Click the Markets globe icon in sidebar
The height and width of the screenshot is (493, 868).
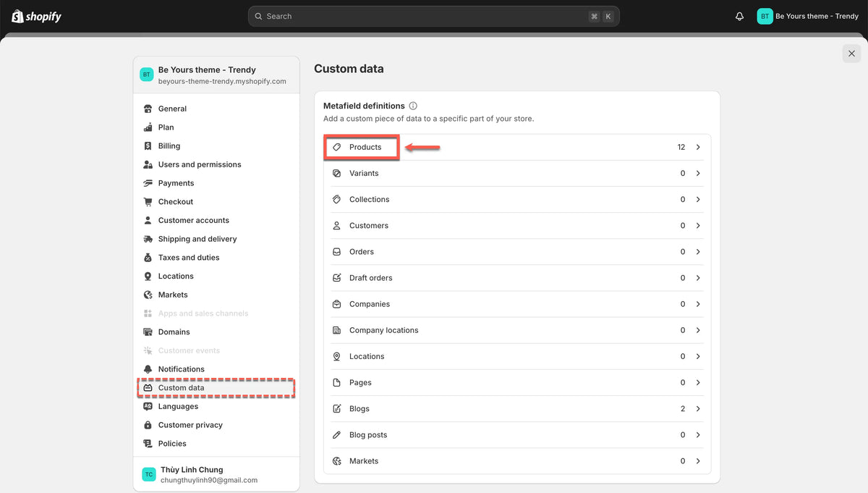tap(148, 295)
